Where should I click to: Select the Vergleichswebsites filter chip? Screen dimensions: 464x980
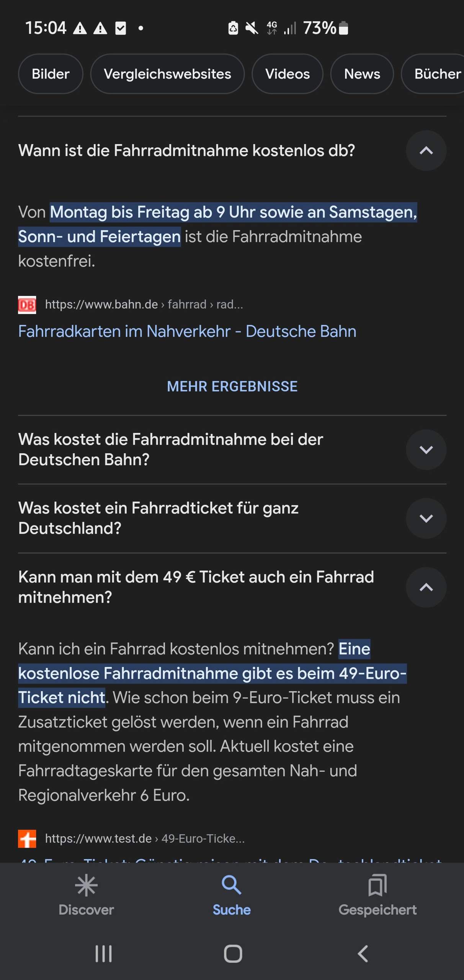pyautogui.click(x=167, y=74)
